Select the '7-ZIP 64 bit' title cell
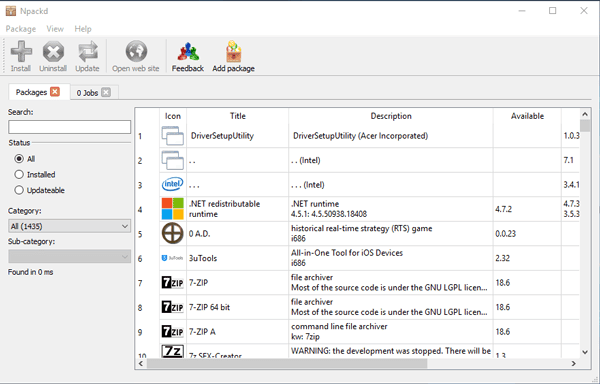 click(x=238, y=307)
